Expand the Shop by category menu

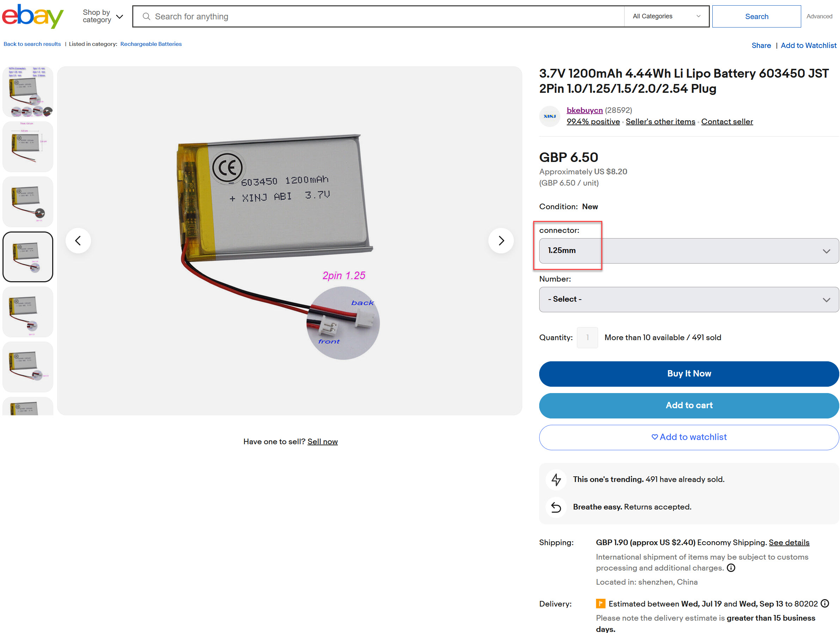click(x=103, y=16)
